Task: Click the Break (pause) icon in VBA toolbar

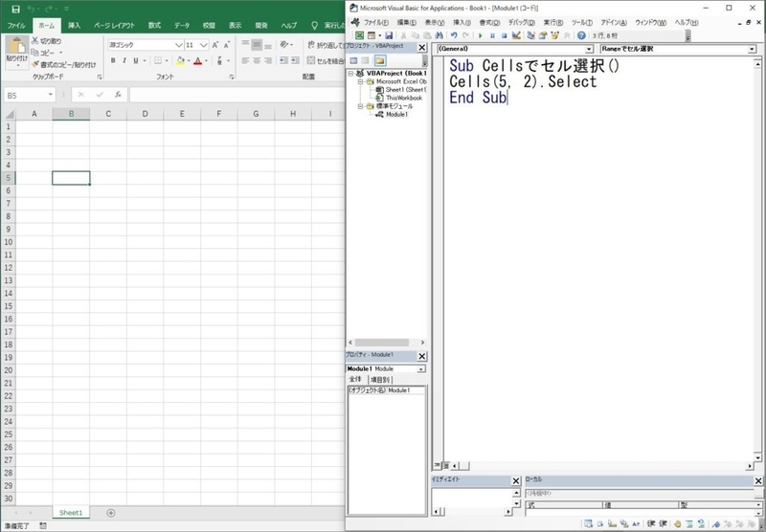Action: 492,35
